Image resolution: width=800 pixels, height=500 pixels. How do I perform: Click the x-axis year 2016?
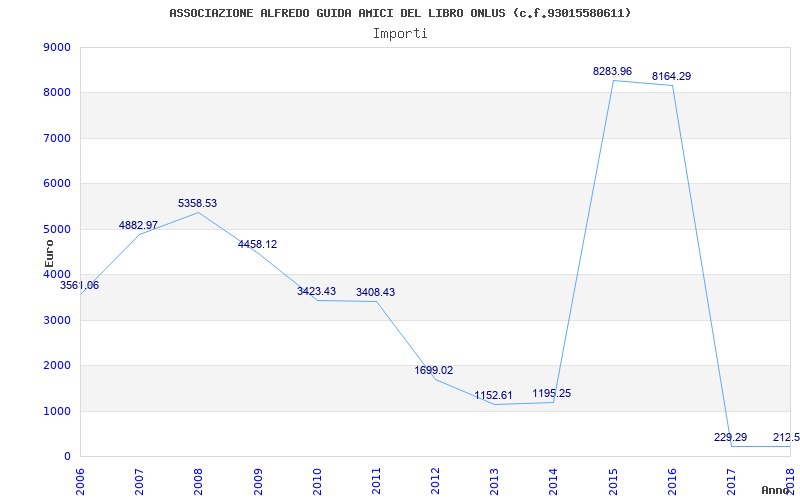click(671, 482)
